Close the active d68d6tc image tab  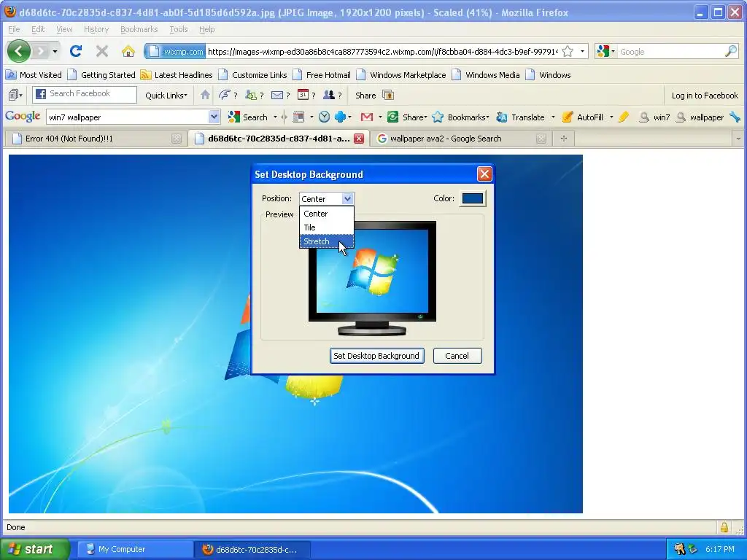click(359, 139)
